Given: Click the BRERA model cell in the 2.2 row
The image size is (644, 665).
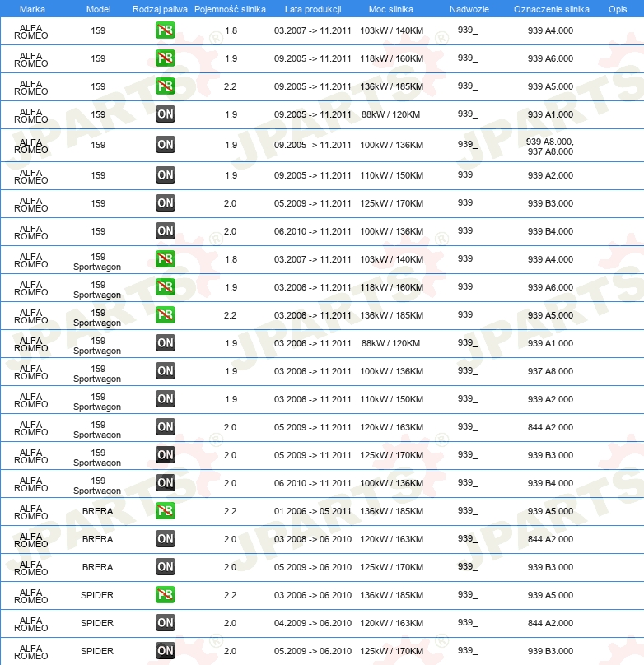Looking at the screenshot, I should click(97, 511).
